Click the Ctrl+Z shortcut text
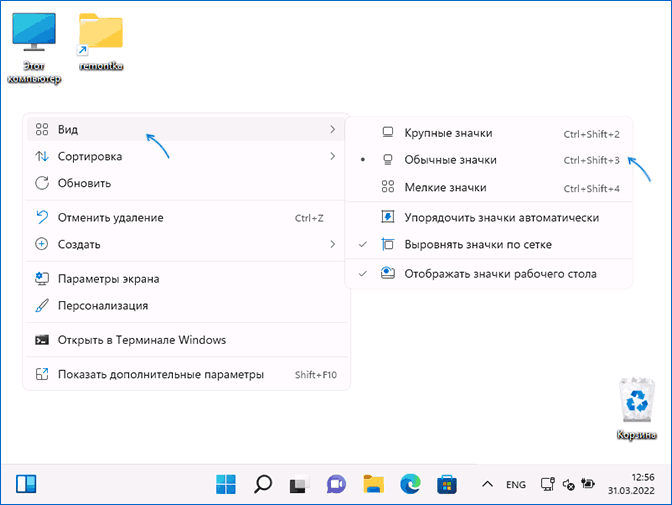This screenshot has height=505, width=672. pos(309,219)
